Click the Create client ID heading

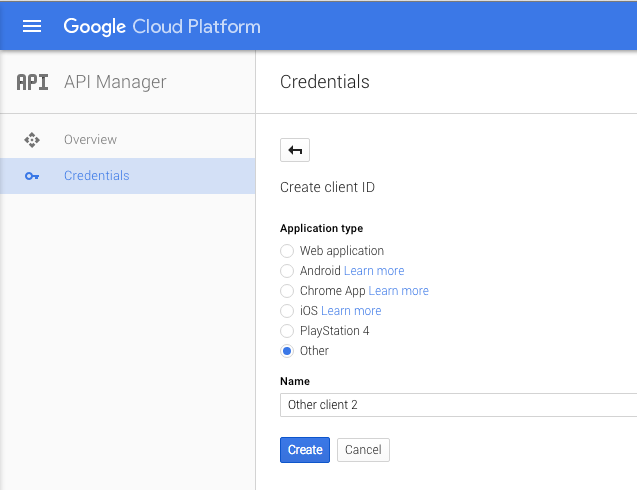[327, 187]
